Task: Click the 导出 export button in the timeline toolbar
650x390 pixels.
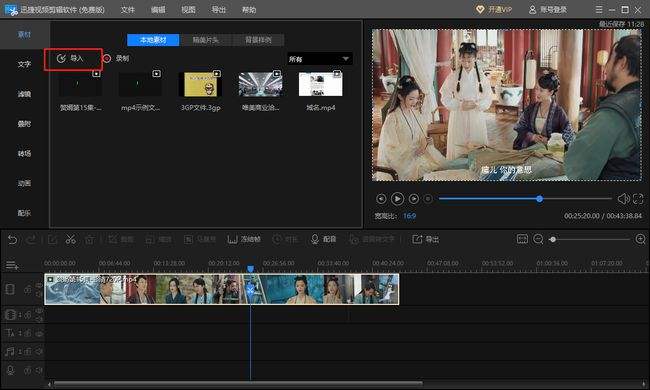Action: pos(425,239)
